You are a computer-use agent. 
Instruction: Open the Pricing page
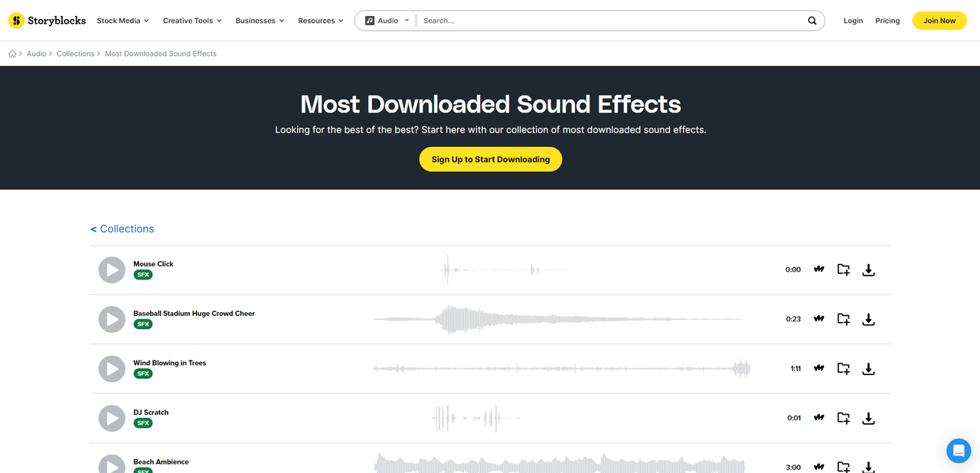coord(887,21)
